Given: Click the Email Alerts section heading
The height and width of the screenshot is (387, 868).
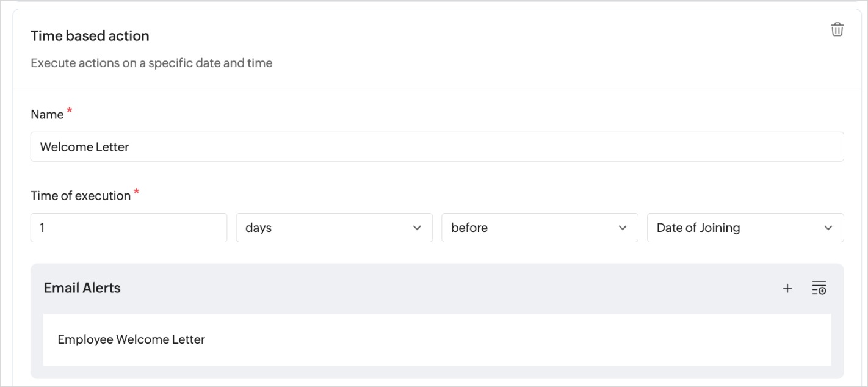Looking at the screenshot, I should (82, 288).
